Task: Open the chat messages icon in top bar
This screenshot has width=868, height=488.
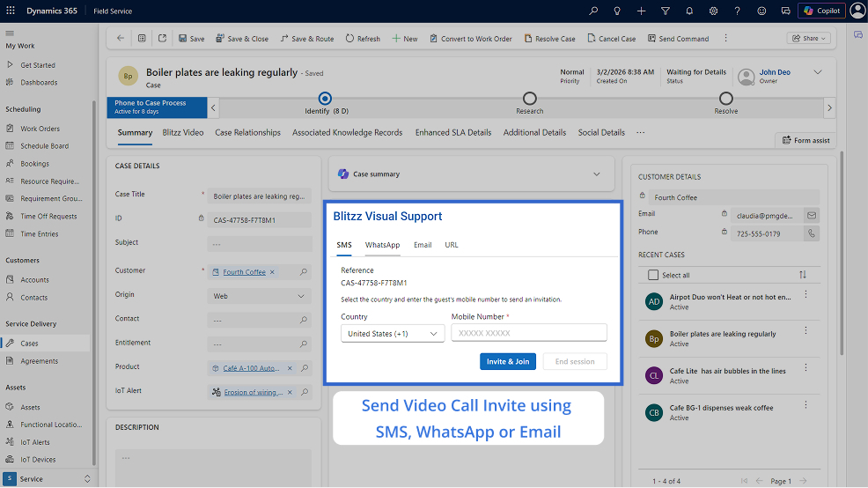Action: point(785,11)
